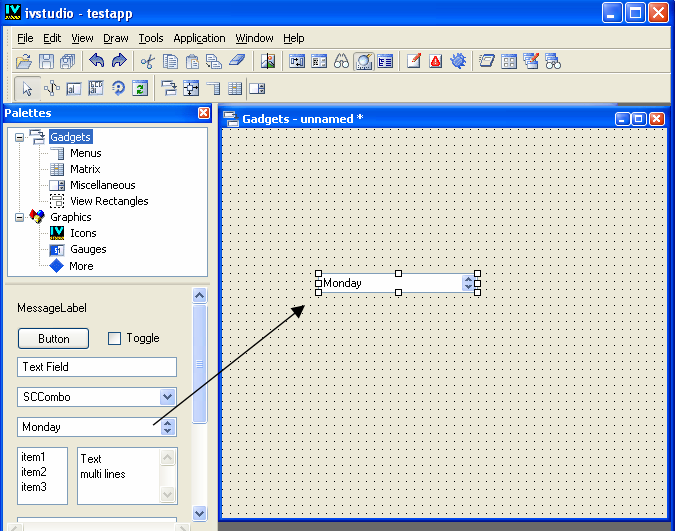The height and width of the screenshot is (531, 675).
Task: Open the SCCombo dropdown arrow
Action: [167, 397]
